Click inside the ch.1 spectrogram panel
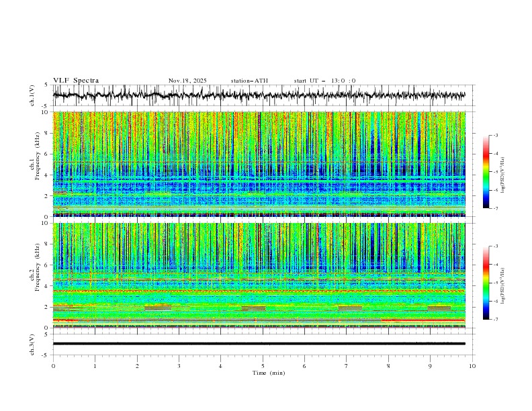The image size is (532, 411). [x=259, y=164]
